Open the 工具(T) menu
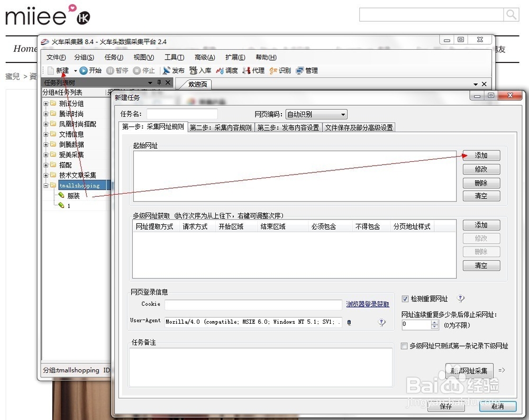The width and height of the screenshot is (529, 420). point(174,57)
